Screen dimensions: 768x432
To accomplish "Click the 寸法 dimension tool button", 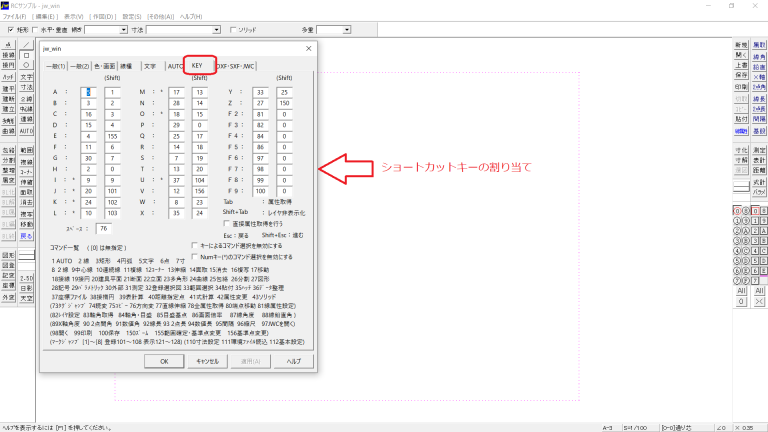I will pyautogui.click(x=28, y=88).
